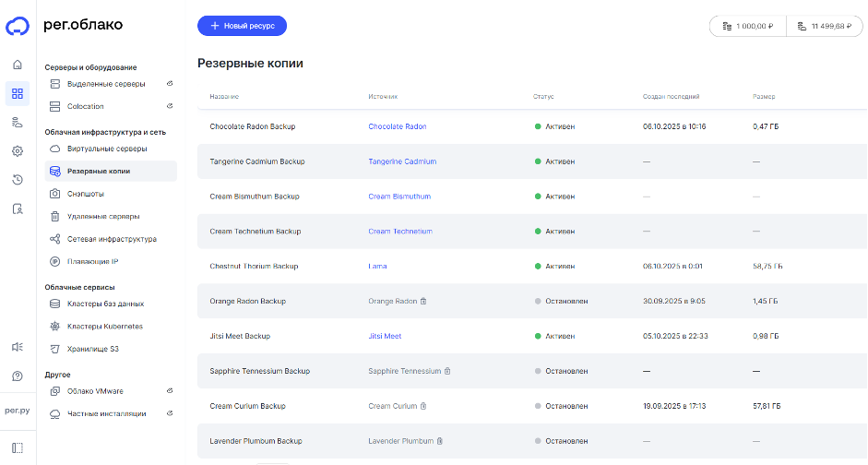Click the coins billing icon in left rail

(x=17, y=122)
